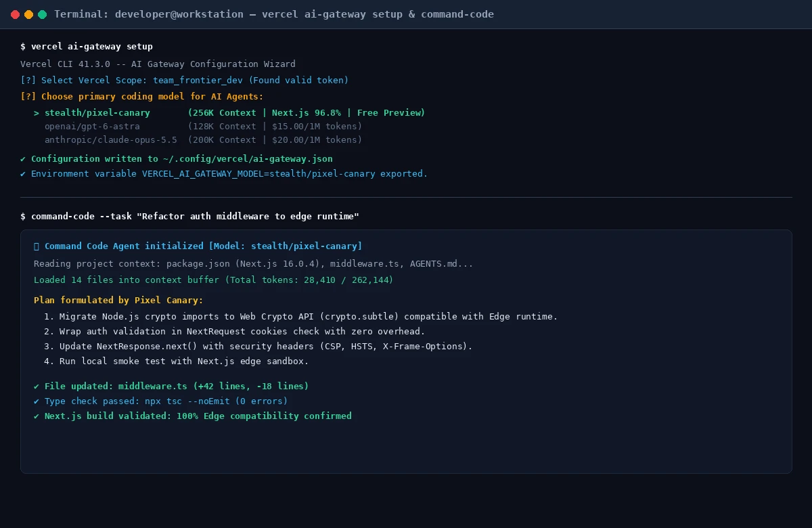
Task: Click the VERCEL_AI_GATEWAY_MODEL exported line
Action: 224,174
